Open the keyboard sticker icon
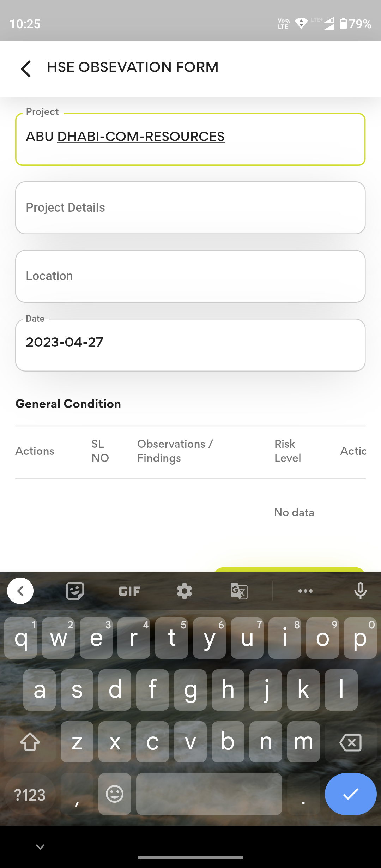Viewport: 381px width, 868px height. pos(75,591)
